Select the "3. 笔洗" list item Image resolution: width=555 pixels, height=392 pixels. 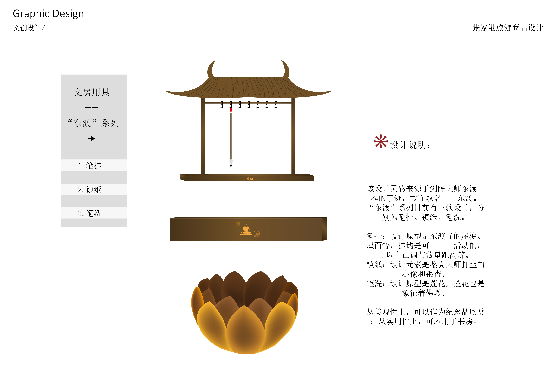[x=94, y=213]
